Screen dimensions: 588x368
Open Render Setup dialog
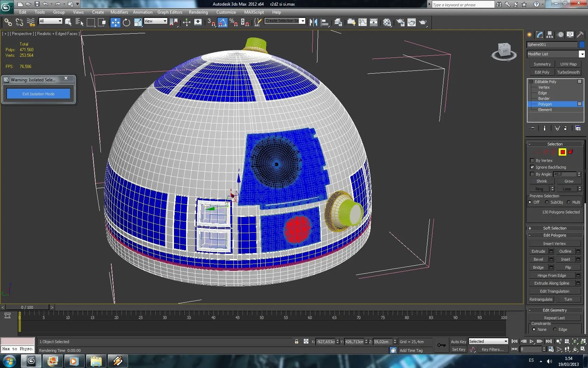click(x=400, y=22)
